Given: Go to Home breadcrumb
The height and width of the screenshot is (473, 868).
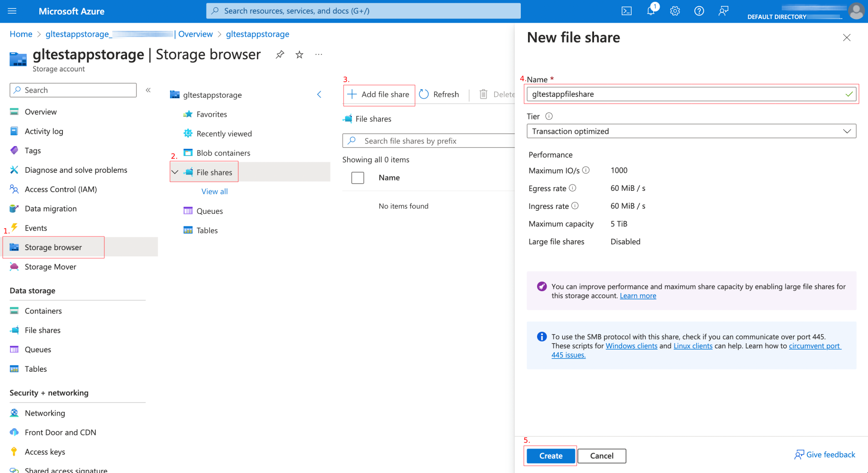Looking at the screenshot, I should pos(21,34).
